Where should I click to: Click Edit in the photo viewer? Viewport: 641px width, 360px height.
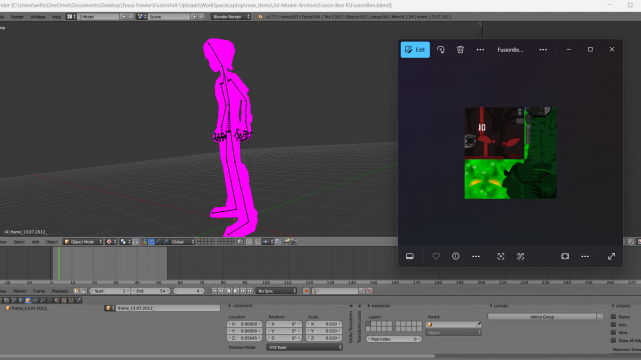pyautogui.click(x=415, y=49)
